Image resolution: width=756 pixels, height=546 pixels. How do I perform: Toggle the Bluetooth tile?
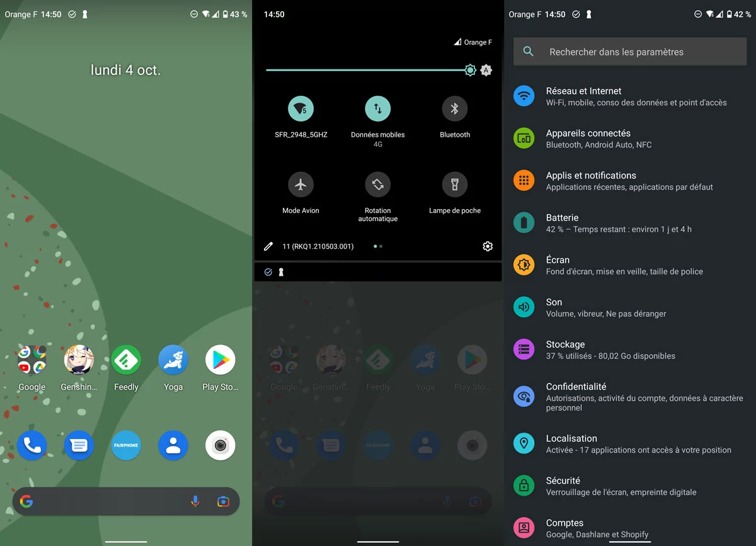click(x=455, y=109)
